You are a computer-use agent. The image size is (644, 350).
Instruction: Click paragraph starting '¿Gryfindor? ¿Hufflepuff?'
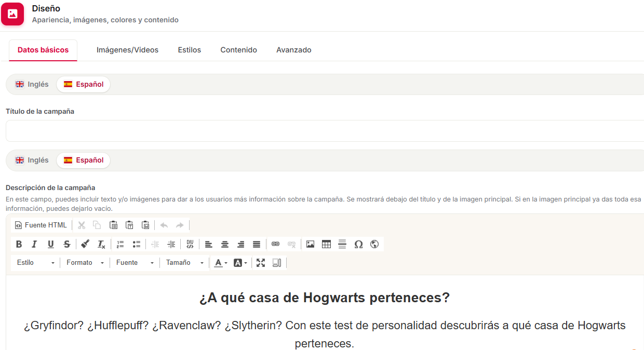tap(325, 334)
